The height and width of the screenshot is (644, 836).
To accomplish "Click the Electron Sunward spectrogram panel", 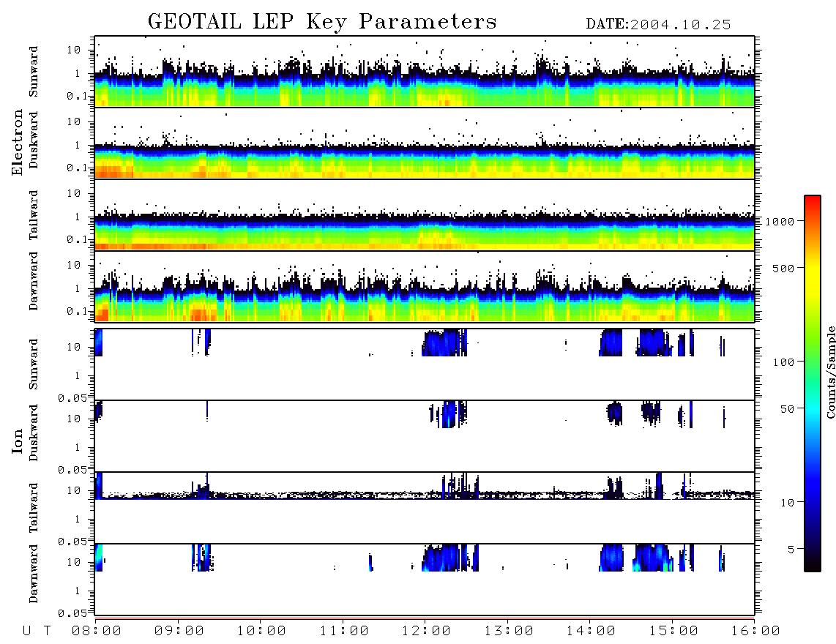I will click(425, 72).
